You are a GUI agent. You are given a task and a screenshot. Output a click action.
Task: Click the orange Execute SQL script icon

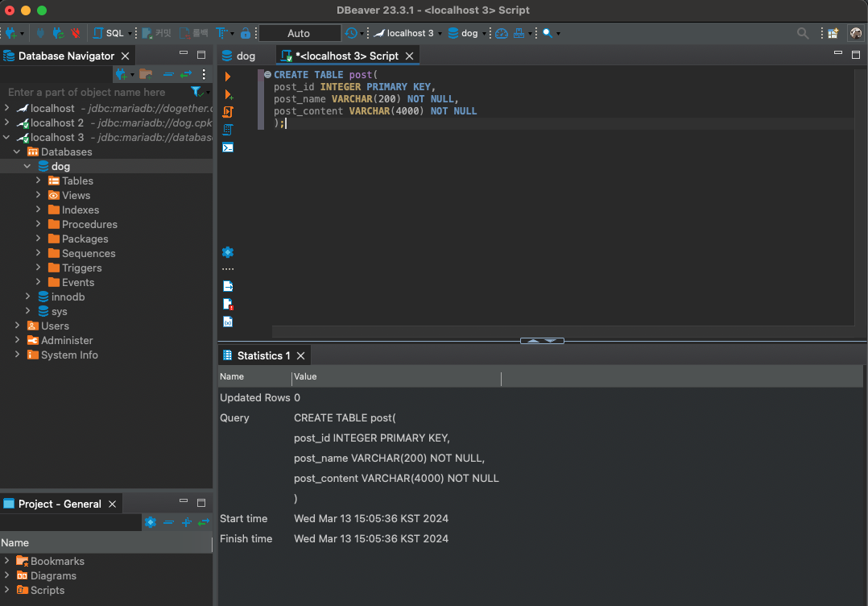[x=228, y=112]
